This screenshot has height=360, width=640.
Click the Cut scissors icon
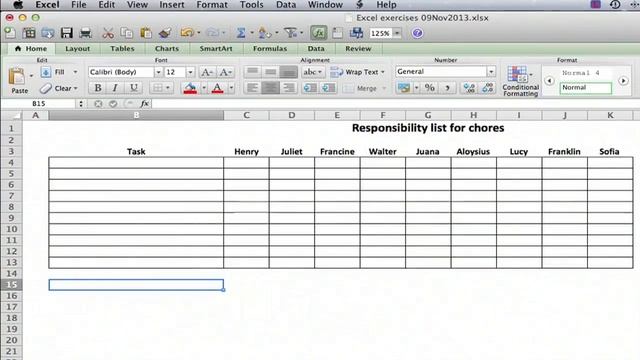point(108,33)
